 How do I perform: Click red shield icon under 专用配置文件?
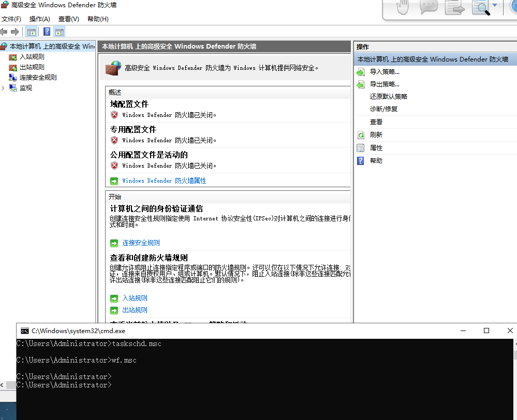pyautogui.click(x=114, y=140)
